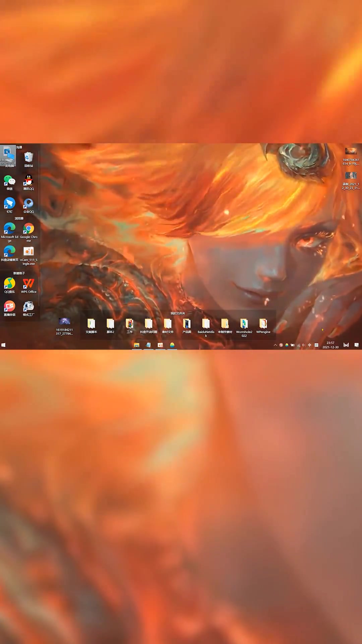The image size is (362, 644).
Task: Select the 微信 WeChat shortcut
Action: [x=9, y=182]
